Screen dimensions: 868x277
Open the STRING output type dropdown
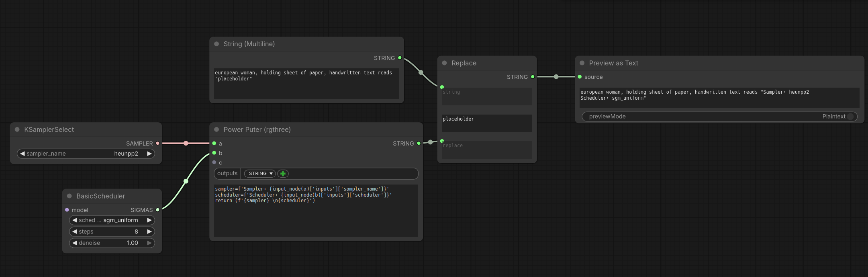pos(260,174)
